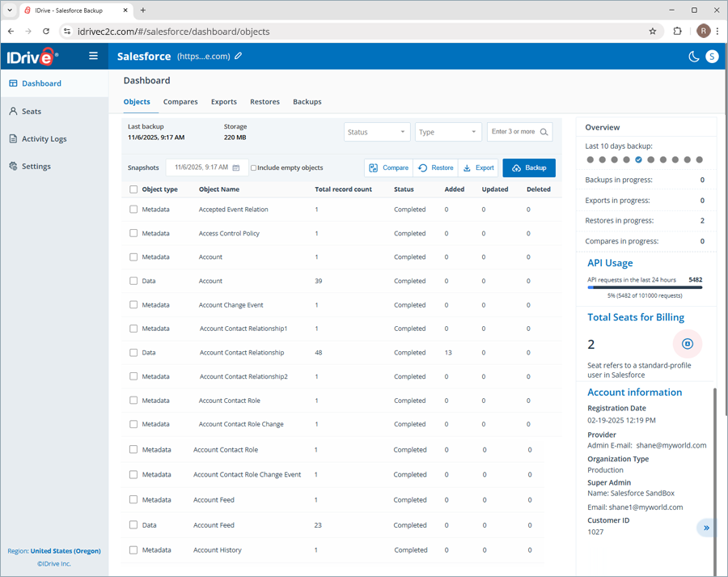Click the first backup day dot

(x=590, y=159)
